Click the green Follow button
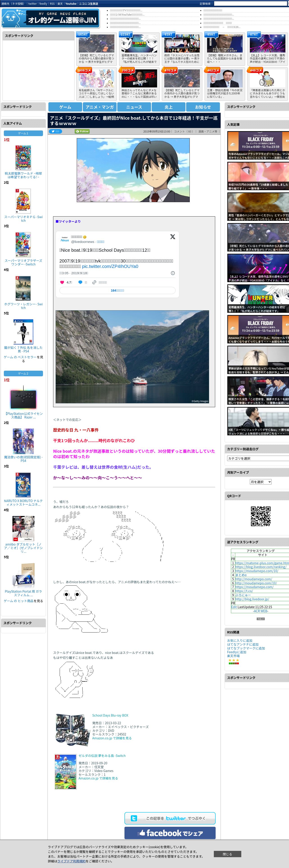289x868 pixels. [x=82, y=131]
